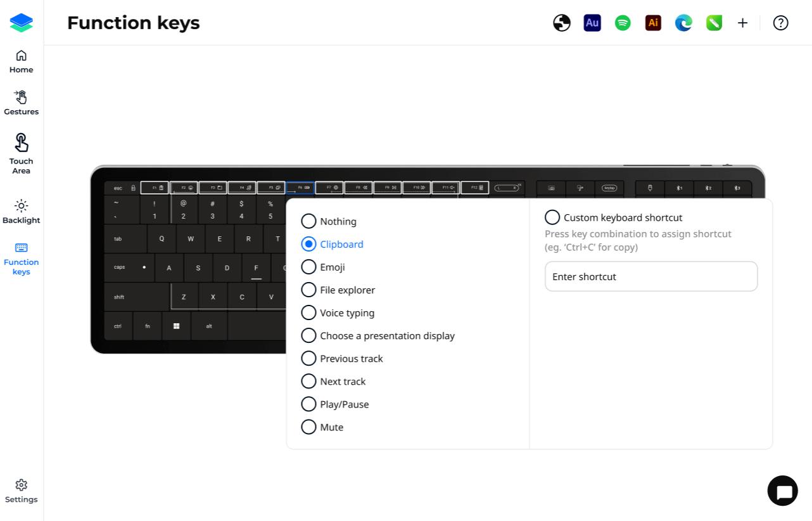Select the F12 key on keyboard

pyautogui.click(x=475, y=188)
